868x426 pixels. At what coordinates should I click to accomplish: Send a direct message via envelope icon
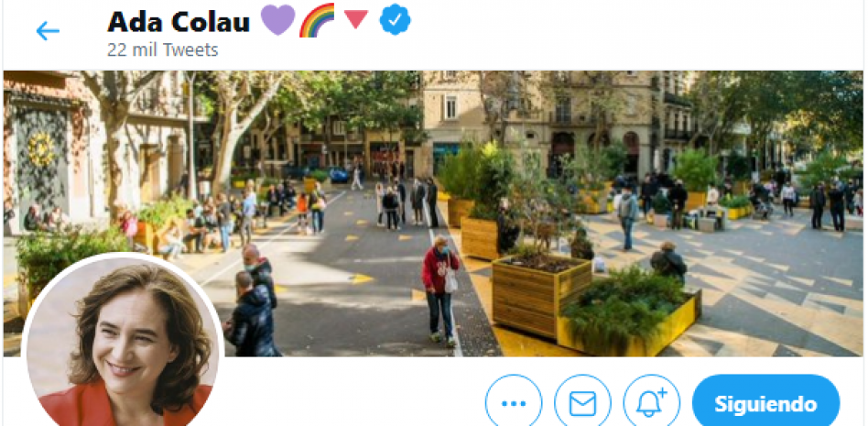point(583,403)
